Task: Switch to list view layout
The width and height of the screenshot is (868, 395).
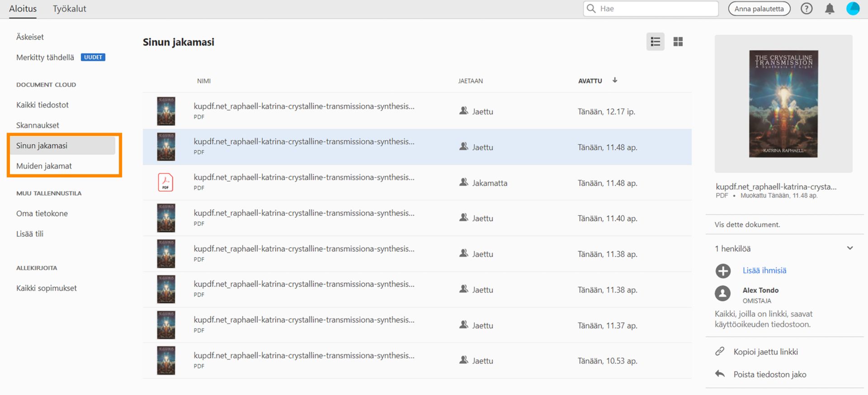Action: coord(655,42)
